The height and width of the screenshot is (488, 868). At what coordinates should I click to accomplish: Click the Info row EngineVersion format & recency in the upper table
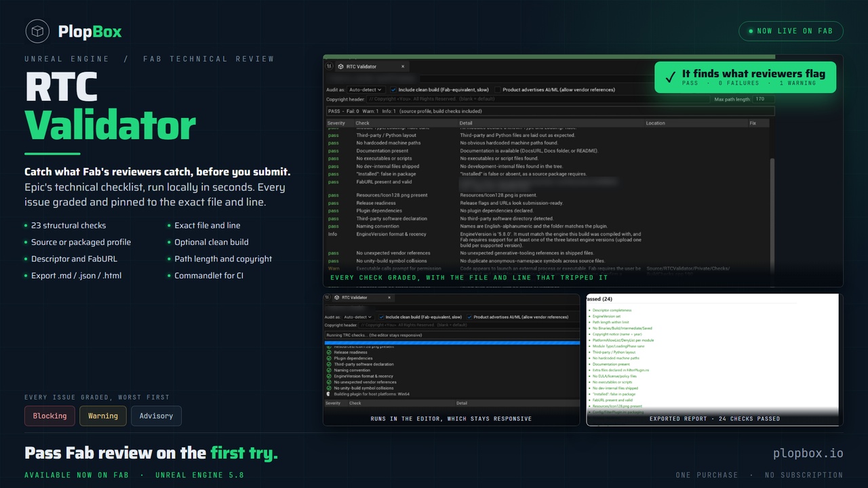point(548,240)
